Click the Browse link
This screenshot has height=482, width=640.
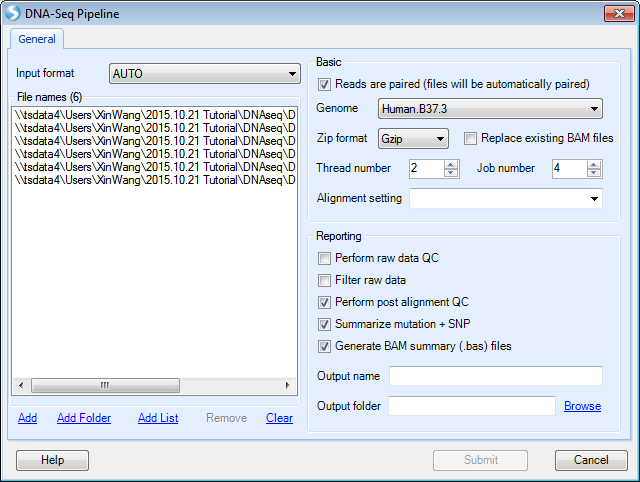click(582, 406)
